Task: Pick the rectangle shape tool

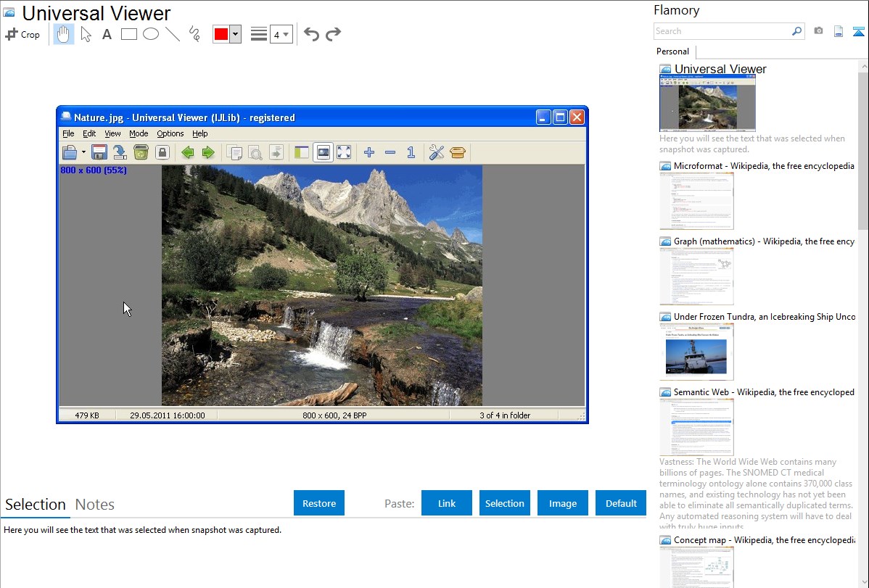Action: (129, 34)
